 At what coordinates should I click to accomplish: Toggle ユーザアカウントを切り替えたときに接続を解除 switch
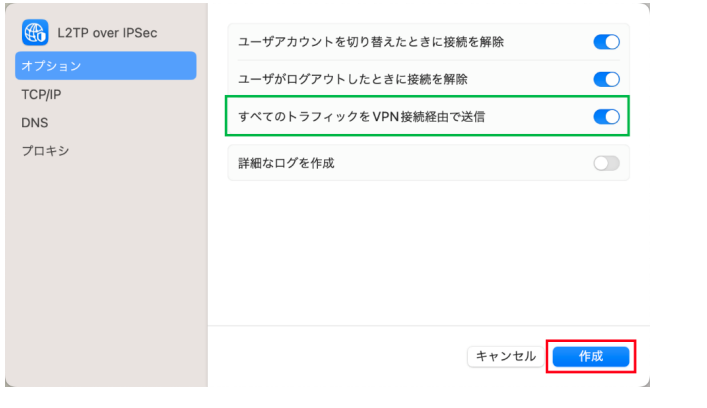[606, 42]
